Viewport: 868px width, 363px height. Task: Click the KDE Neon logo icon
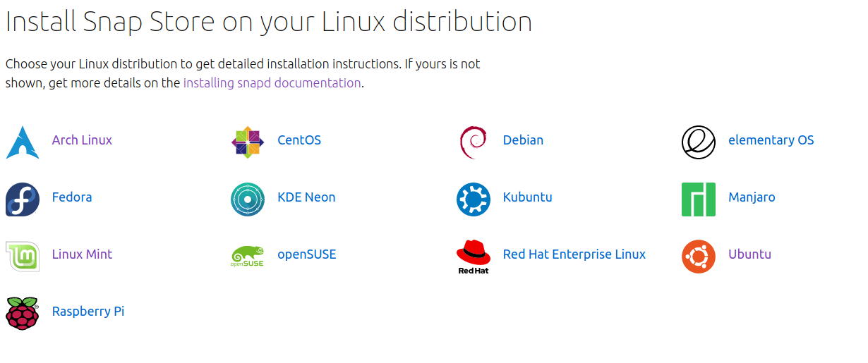tap(248, 199)
